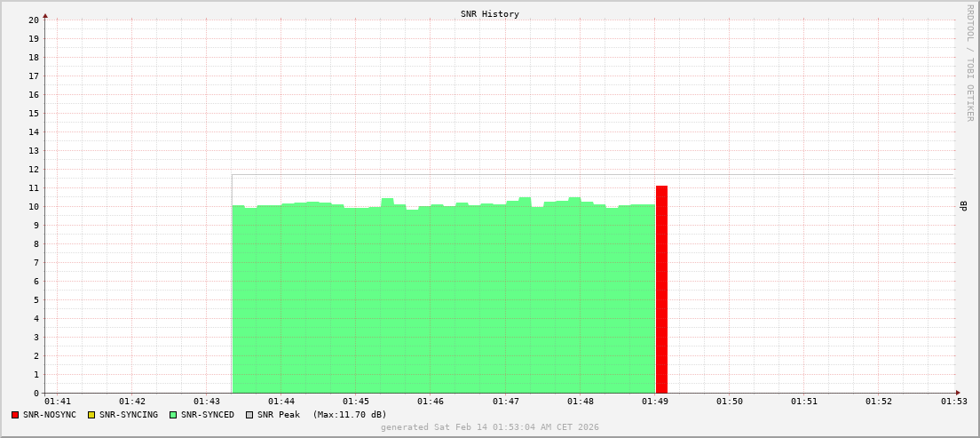Click the 01:41 time axis label
The image size is (980, 438).
[x=57, y=402]
